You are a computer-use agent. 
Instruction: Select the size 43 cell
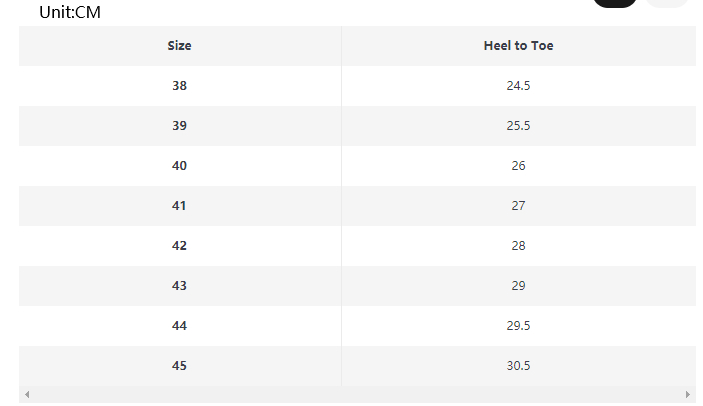[180, 286]
